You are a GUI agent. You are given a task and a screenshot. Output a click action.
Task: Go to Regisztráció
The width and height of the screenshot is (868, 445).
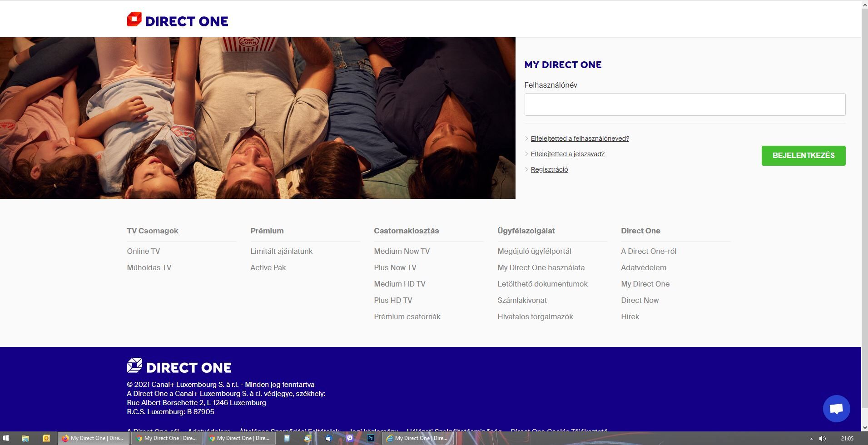(550, 169)
